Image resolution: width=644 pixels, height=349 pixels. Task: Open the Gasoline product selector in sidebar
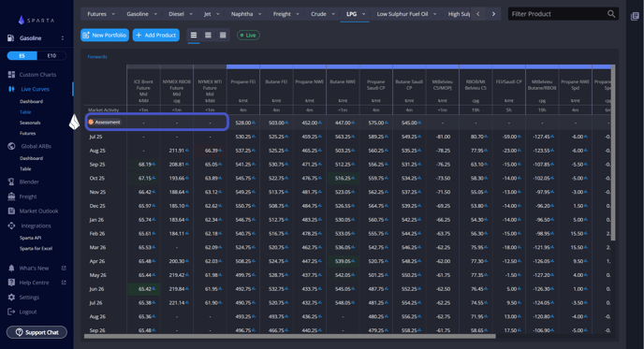(x=37, y=37)
